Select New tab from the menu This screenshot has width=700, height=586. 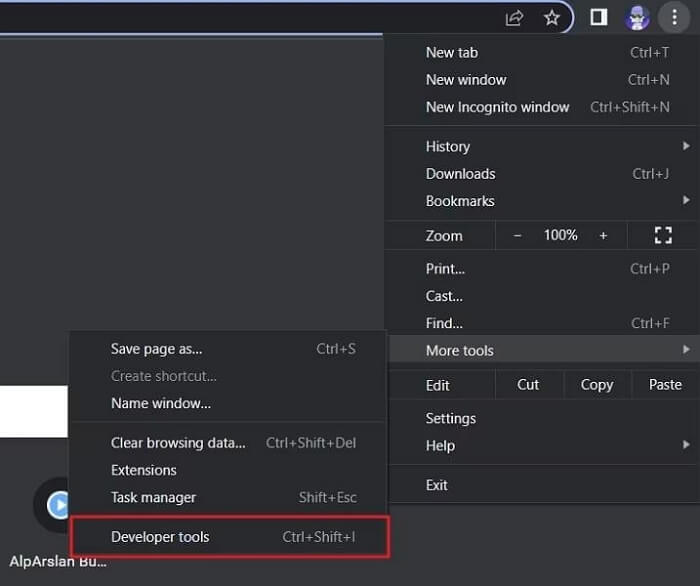click(542, 53)
